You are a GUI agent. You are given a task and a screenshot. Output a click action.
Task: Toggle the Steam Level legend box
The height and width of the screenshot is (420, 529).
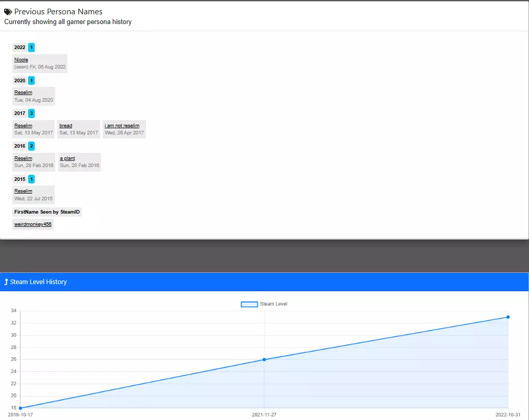(249, 304)
